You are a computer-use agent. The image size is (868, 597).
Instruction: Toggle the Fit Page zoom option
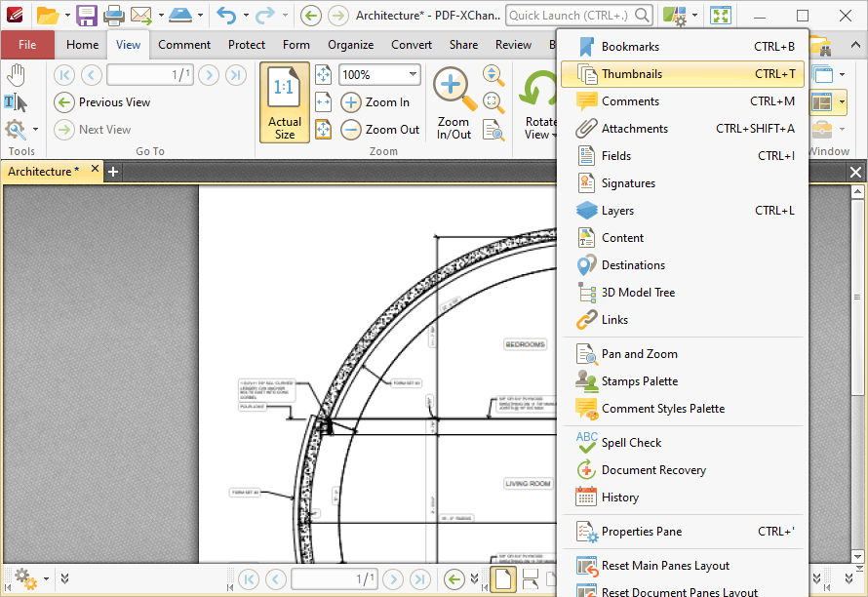point(323,74)
